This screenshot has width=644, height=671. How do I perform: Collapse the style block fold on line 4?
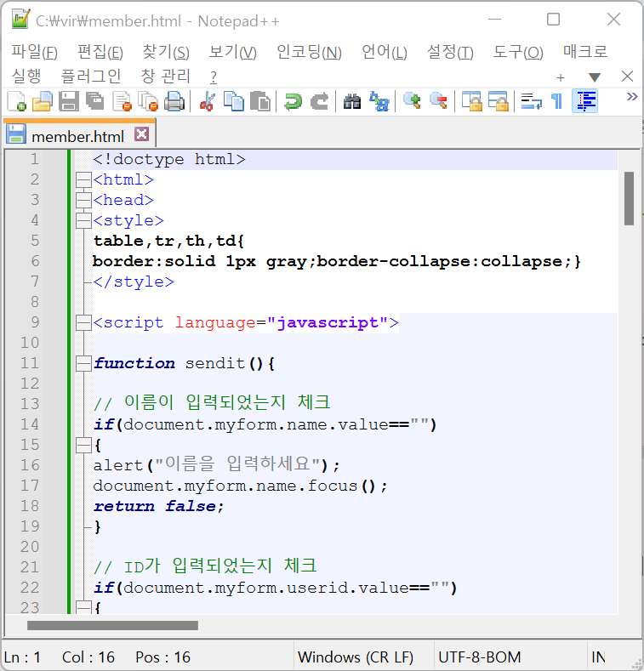point(83,220)
